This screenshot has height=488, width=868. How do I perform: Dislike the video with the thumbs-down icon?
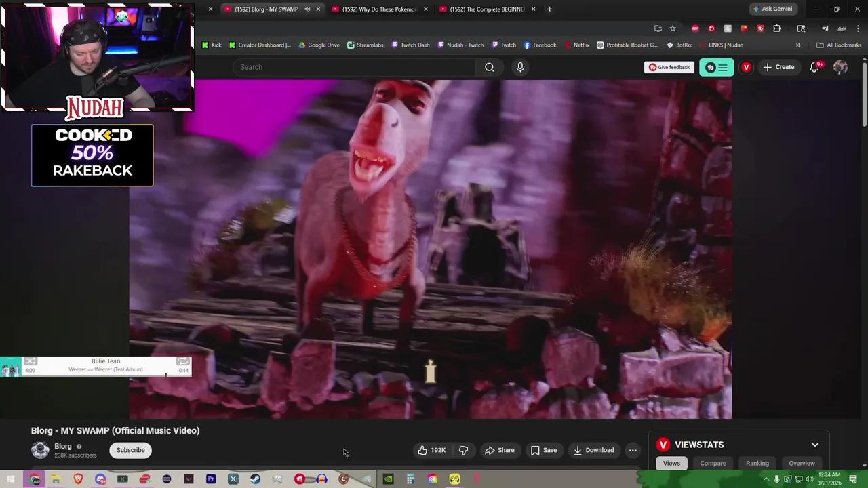[464, 450]
